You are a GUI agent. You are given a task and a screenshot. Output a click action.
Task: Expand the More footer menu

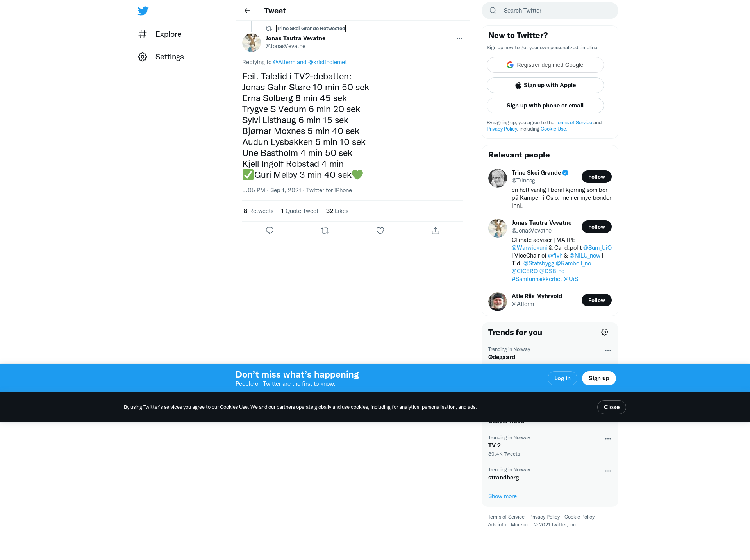point(519,525)
